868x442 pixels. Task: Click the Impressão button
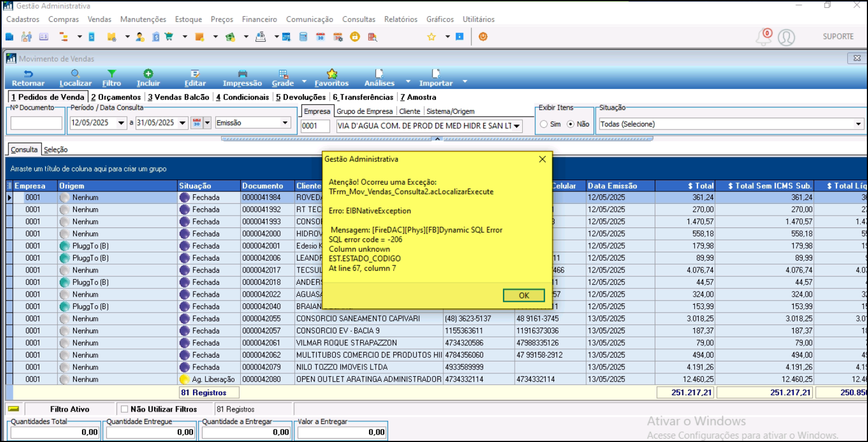coord(242,78)
